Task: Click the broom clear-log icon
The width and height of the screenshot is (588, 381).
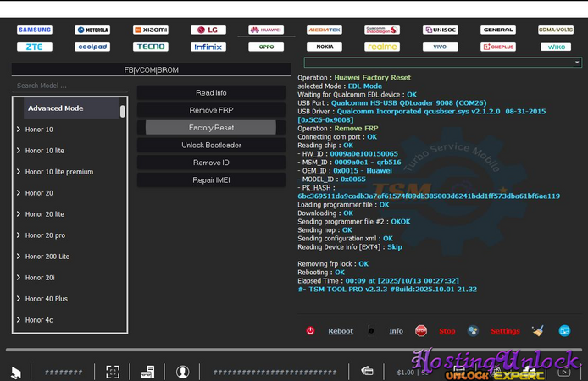Action: (x=537, y=331)
